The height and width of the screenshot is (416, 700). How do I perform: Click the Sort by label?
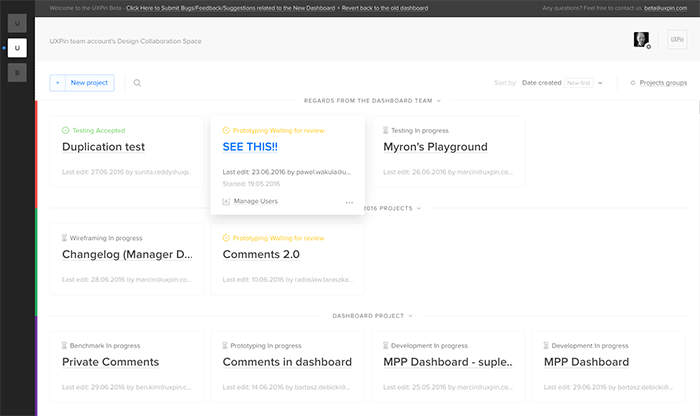505,83
